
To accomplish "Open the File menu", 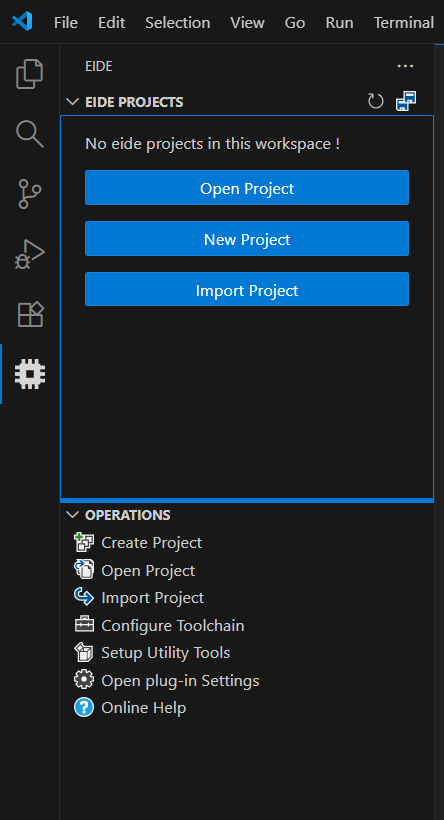I will point(66,22).
